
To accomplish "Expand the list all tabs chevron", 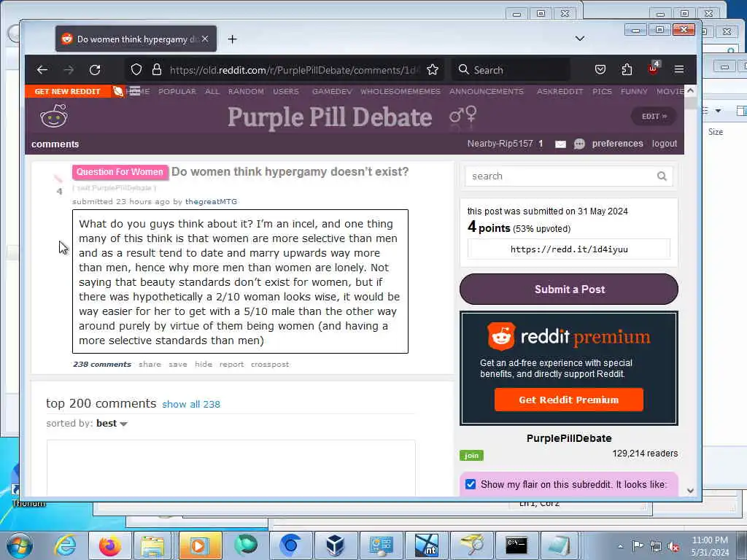I will point(580,39).
